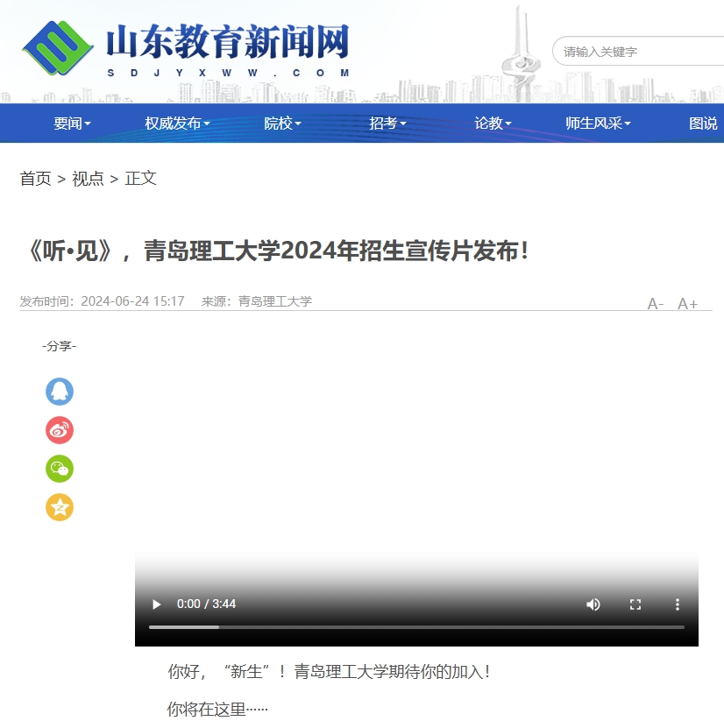Viewport: 724px width, 728px height.
Task: Open video more options menu
Action: tap(677, 604)
